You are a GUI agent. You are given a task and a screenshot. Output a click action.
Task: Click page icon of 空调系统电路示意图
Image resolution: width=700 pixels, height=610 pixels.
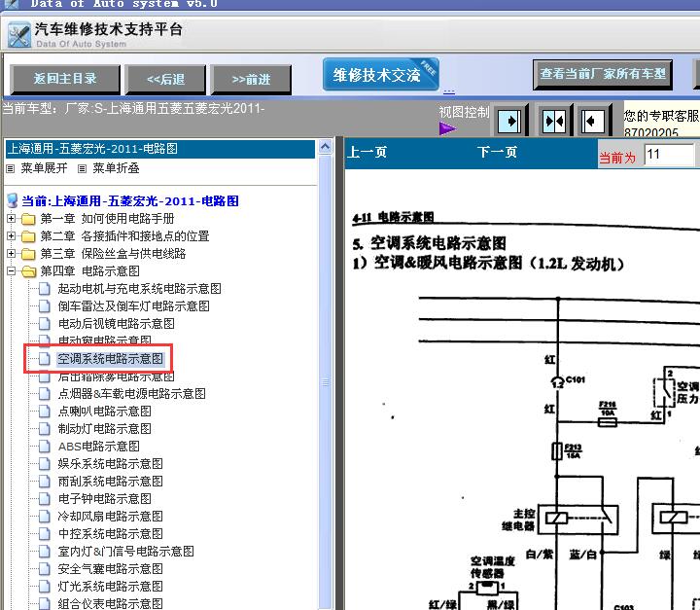coord(44,358)
